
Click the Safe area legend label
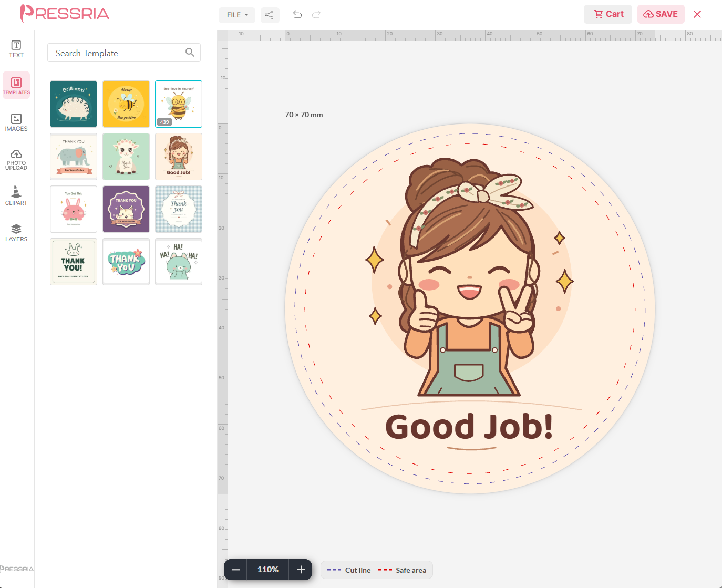411,570
